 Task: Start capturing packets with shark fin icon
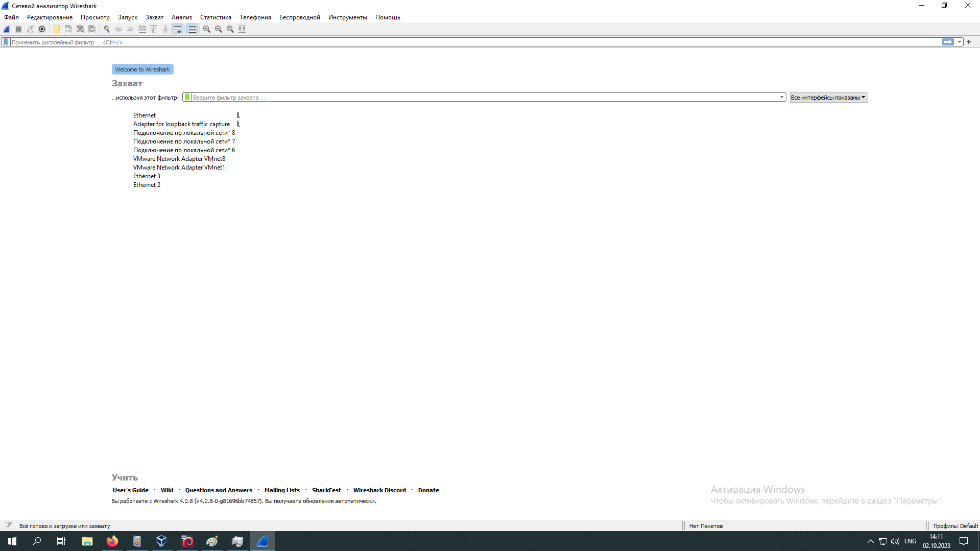point(7,29)
